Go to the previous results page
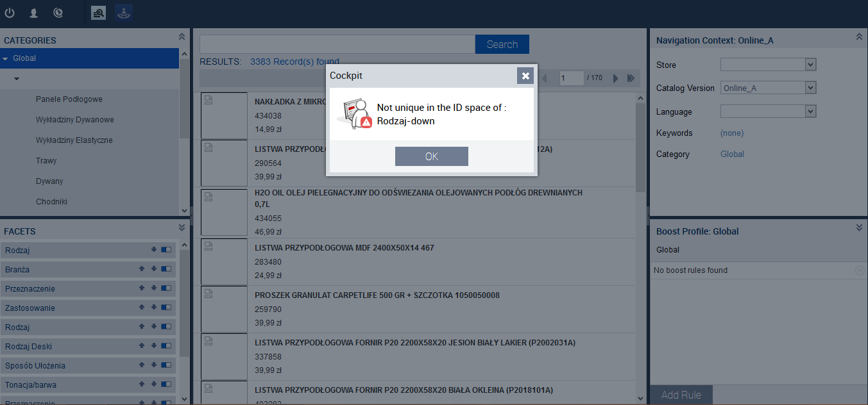 pos(545,78)
